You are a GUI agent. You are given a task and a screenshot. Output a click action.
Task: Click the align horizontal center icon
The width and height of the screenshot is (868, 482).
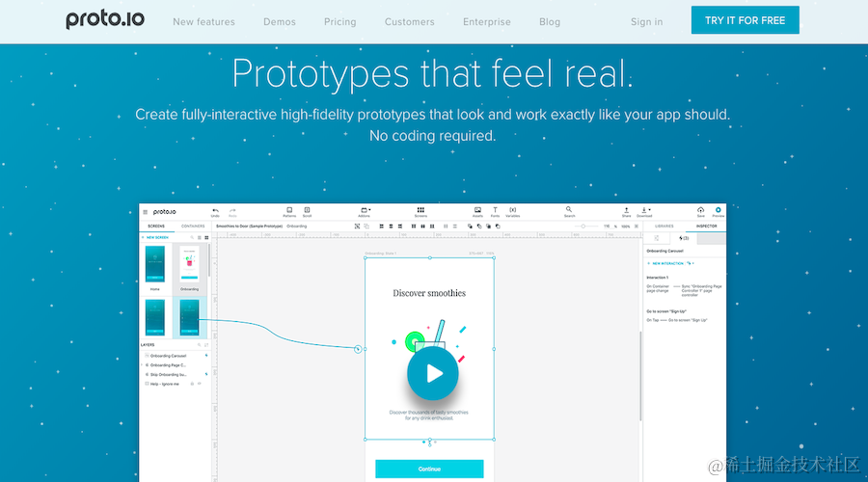(391, 227)
